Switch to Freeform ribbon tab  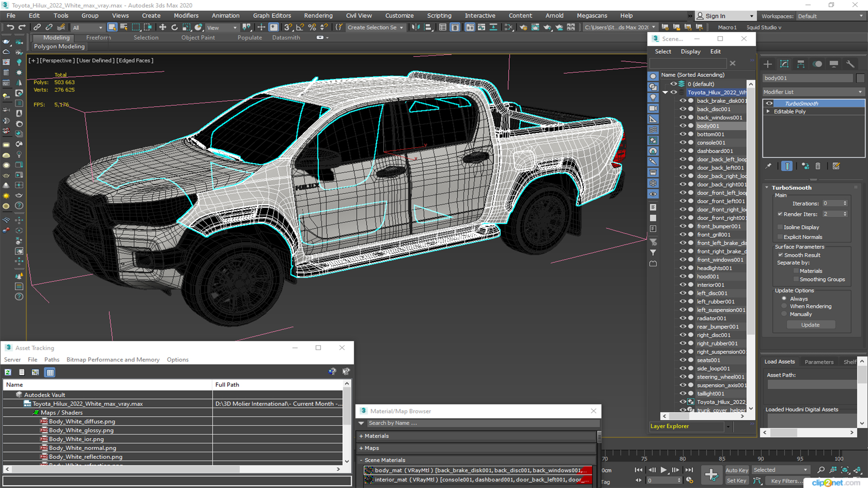click(99, 38)
